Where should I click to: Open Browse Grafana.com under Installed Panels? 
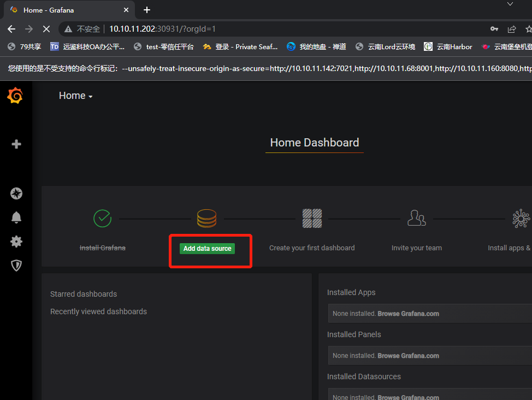408,356
